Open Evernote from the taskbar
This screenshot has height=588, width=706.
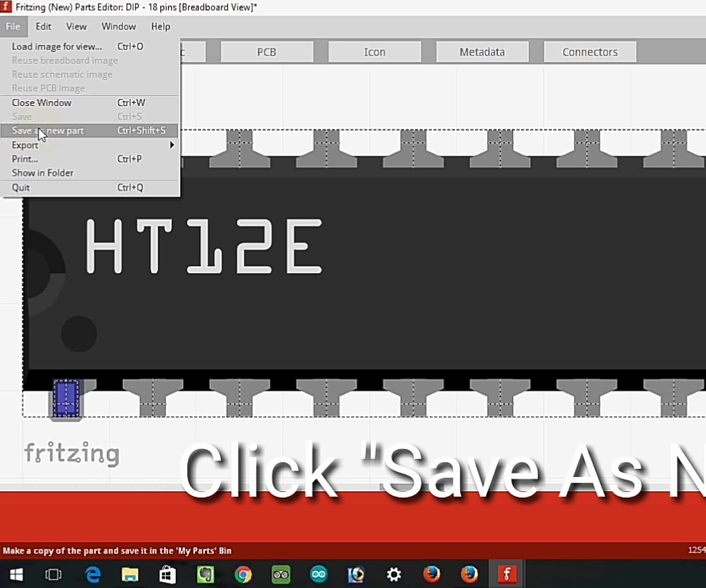click(x=205, y=574)
